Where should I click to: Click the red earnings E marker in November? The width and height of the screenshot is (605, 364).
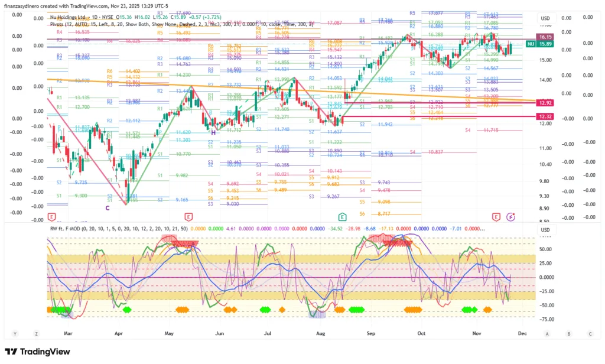pos(496,217)
